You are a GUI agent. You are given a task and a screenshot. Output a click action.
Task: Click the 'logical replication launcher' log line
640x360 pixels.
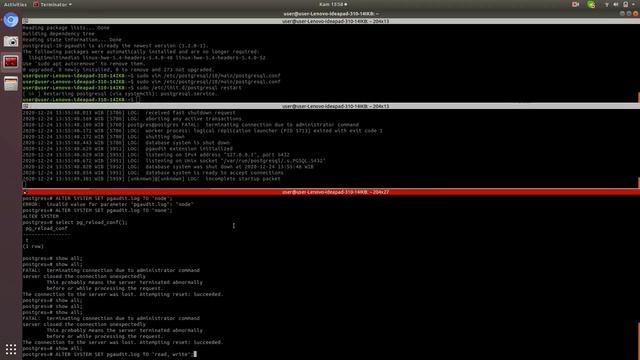(x=203, y=131)
